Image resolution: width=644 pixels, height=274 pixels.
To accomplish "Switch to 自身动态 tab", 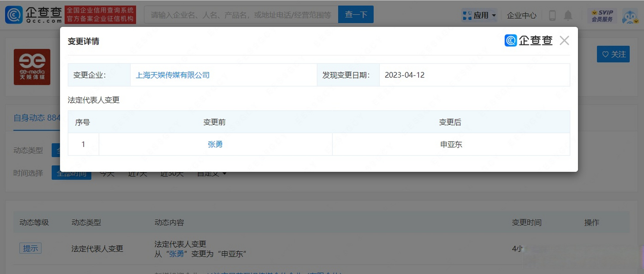I will coord(37,118).
